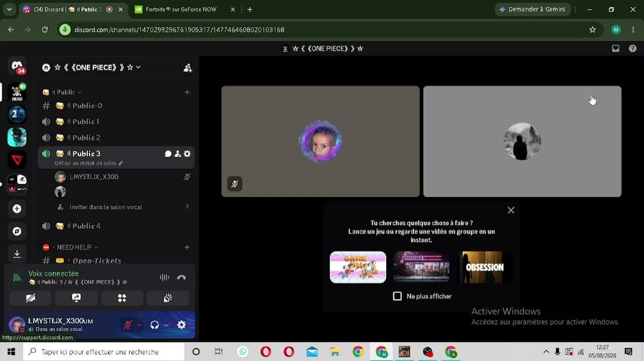Screen dimensions: 644x361
Task: Reload the Discord page
Action: click(45, 30)
